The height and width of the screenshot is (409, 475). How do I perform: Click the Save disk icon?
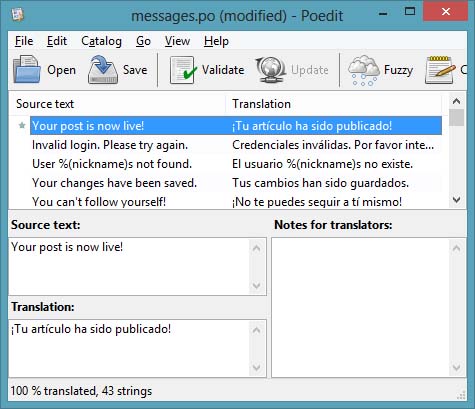click(103, 70)
